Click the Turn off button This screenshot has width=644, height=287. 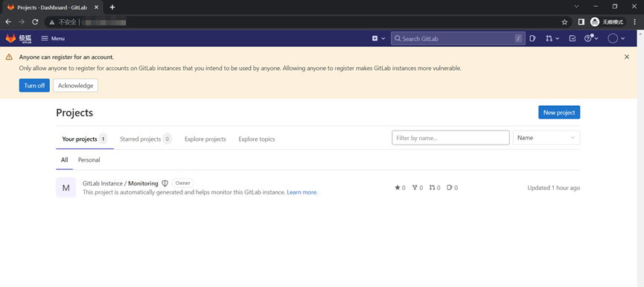click(34, 86)
